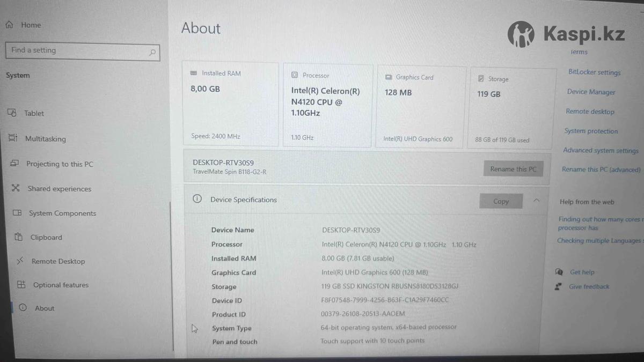This screenshot has height=362, width=644.
Task: Open the Device Manager link
Action: 591,92
